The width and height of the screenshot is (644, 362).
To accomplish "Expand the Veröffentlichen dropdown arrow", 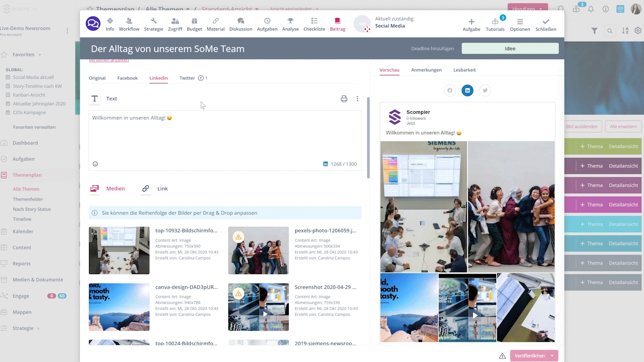I will 552,356.
